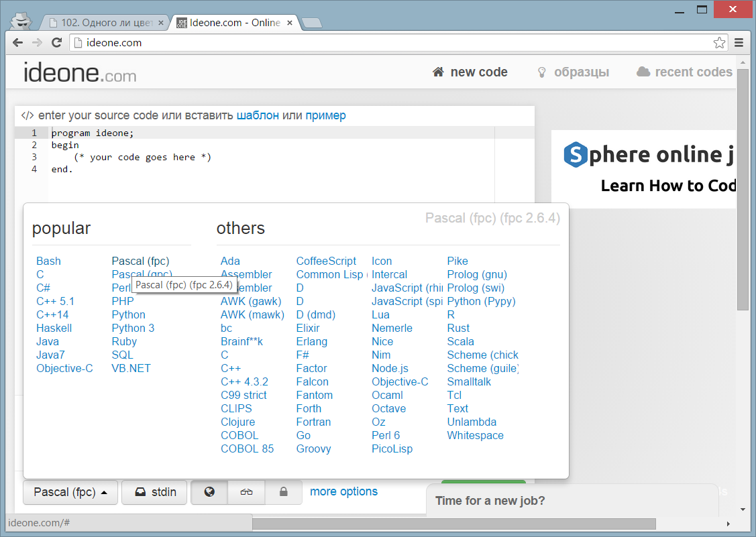Viewport: 756px width, 537px height.
Task: Close the '102. Одного ли цвет' tab
Action: pyautogui.click(x=160, y=23)
